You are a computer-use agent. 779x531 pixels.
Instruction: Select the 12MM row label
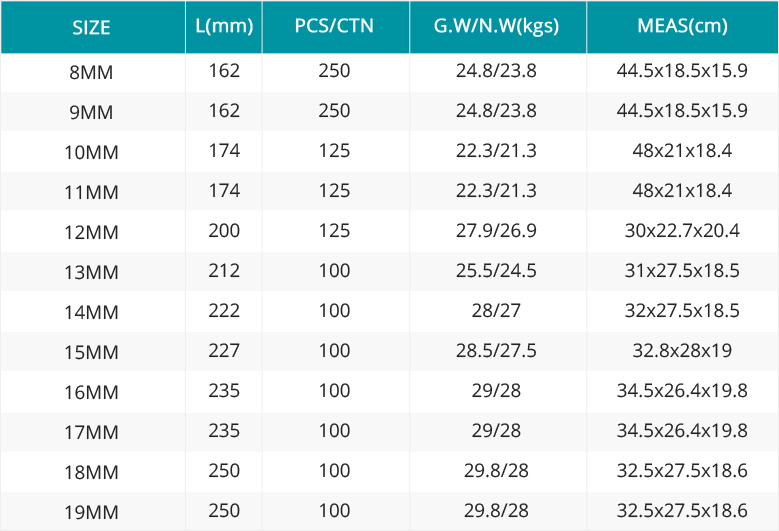91,232
